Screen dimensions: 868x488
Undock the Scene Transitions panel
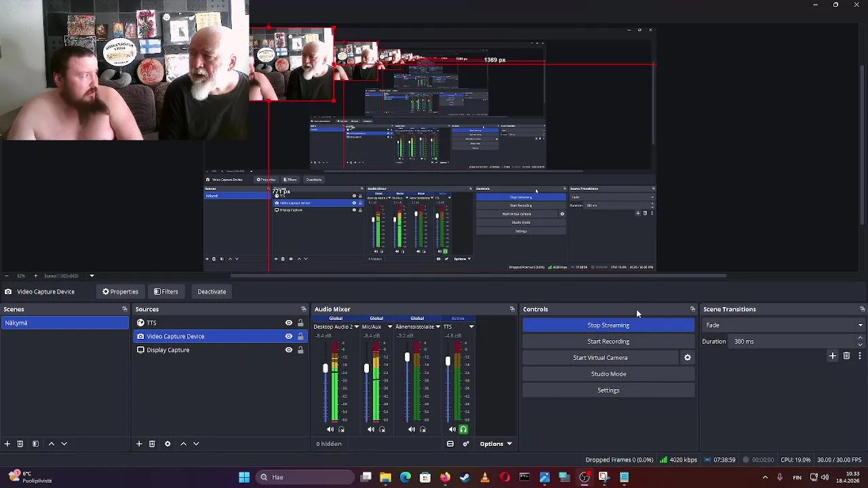point(862,309)
